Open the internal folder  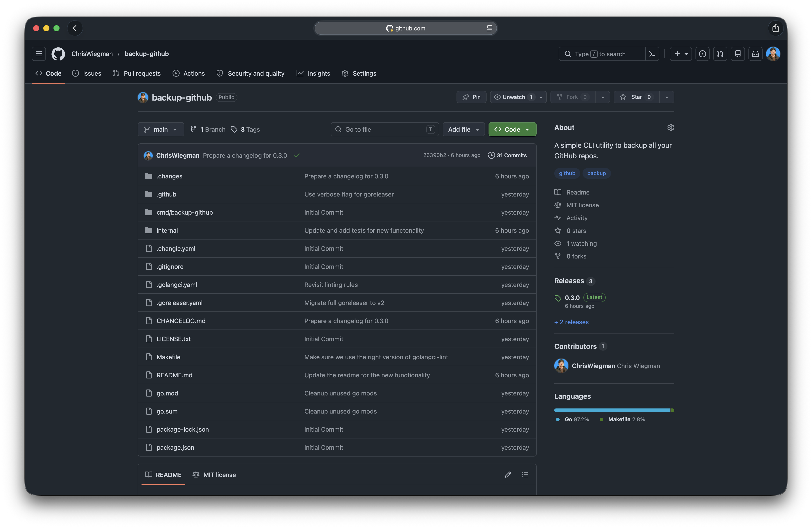[x=167, y=230]
